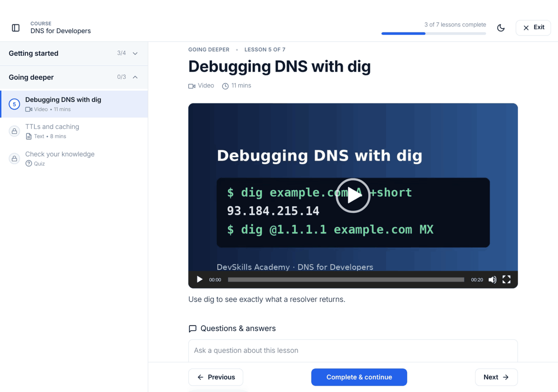
Task: Select Debugging DNS with dig lesson
Action: [74, 104]
